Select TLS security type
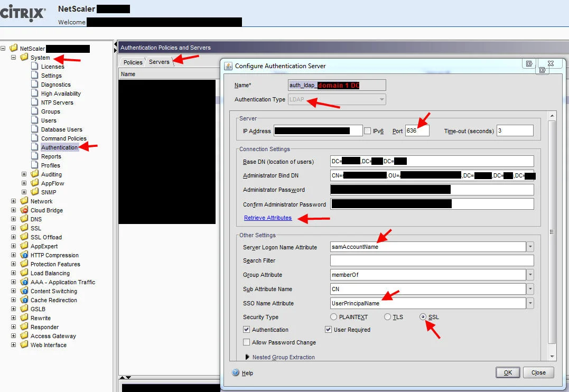Viewport: 569px width, 392px height. pyautogui.click(x=387, y=317)
